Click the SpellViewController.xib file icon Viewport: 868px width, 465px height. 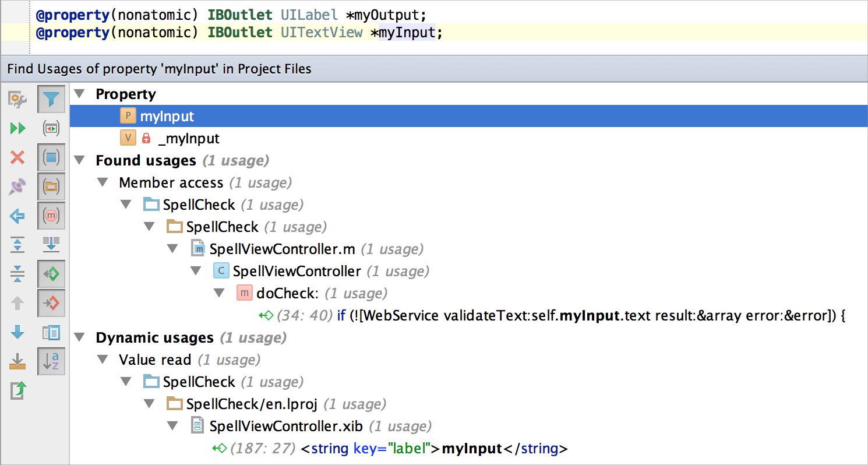tap(198, 426)
